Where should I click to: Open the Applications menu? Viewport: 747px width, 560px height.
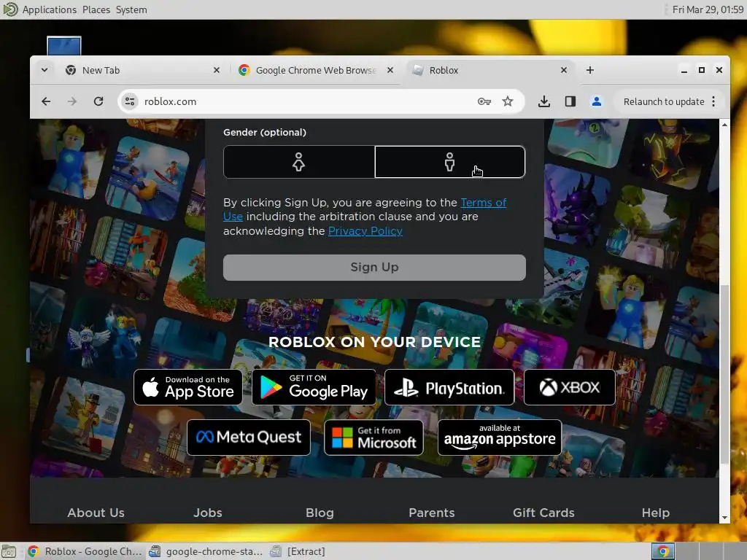tap(49, 9)
